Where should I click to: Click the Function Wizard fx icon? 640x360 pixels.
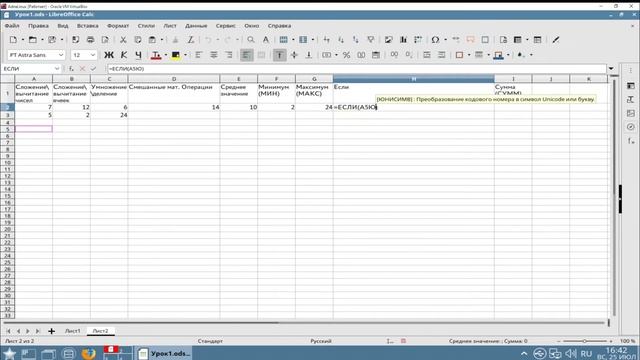tap(71, 69)
